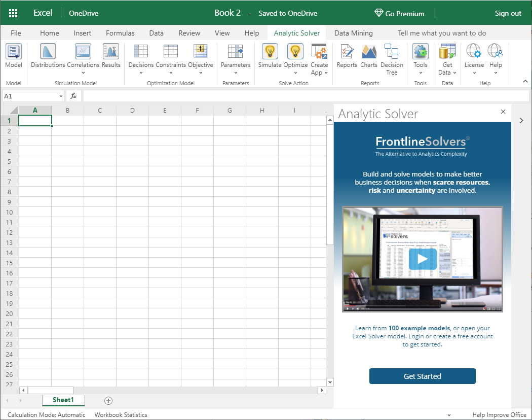The width and height of the screenshot is (532, 420).
Task: Expand the Decisions dropdown
Action: tap(141, 73)
